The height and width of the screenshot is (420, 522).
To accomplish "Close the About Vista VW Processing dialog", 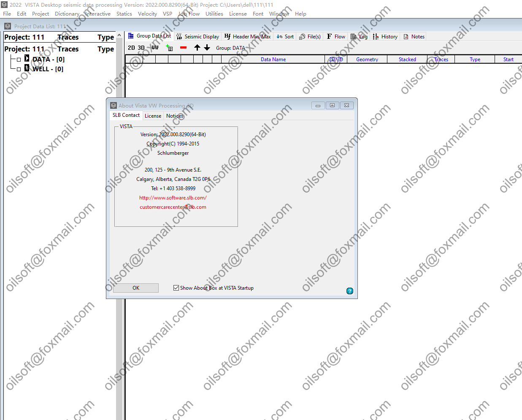I will pos(346,105).
